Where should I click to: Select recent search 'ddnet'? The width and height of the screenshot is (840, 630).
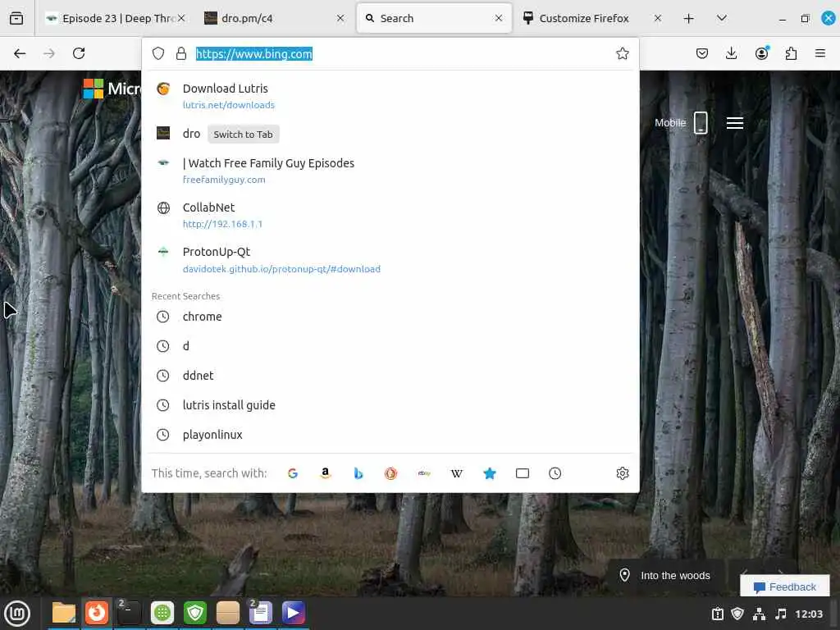(x=390, y=376)
